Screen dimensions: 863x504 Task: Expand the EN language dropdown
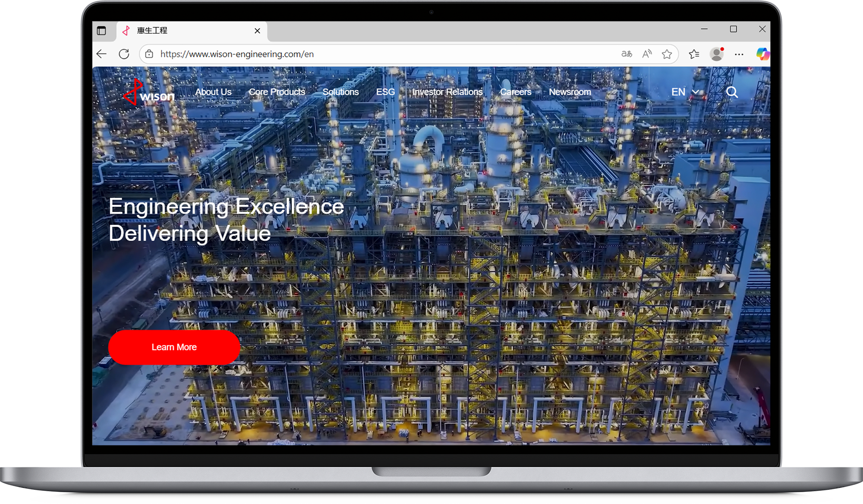(x=685, y=92)
